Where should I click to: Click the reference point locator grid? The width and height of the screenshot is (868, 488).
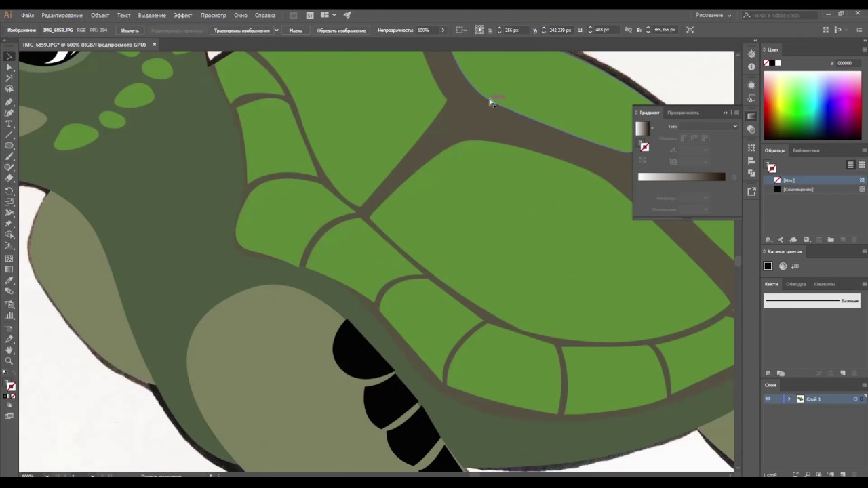pyautogui.click(x=479, y=30)
